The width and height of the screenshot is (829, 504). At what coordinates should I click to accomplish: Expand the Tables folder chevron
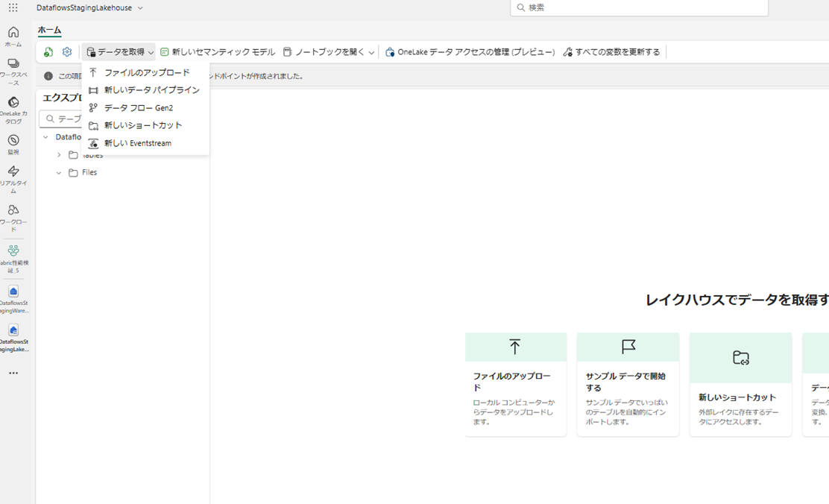click(59, 155)
